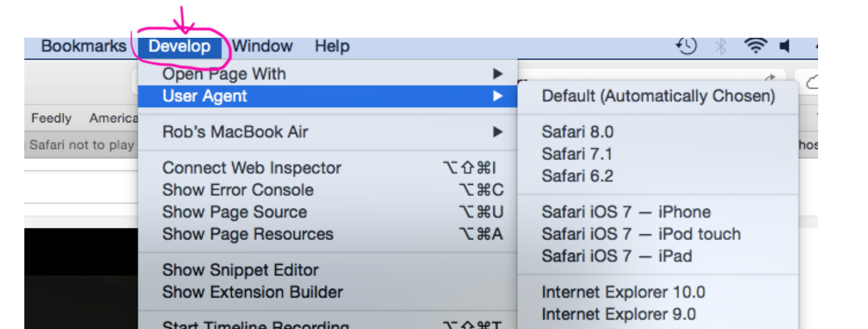
Task: Open the Help menu
Action: (332, 46)
